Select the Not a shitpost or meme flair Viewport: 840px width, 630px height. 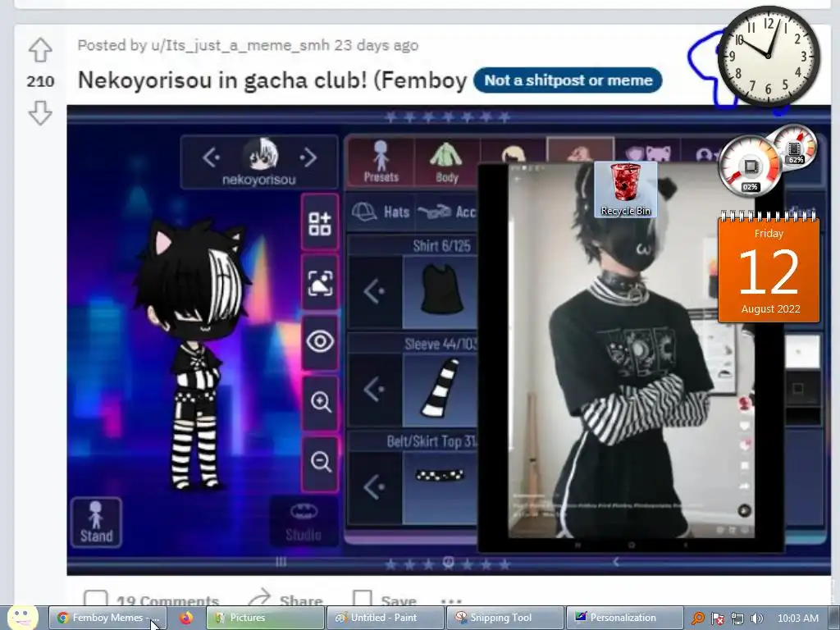tap(568, 80)
